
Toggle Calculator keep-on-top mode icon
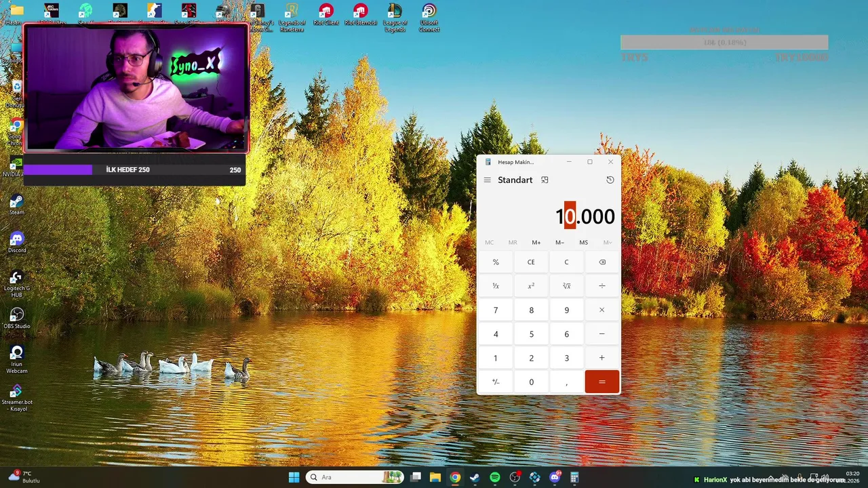pyautogui.click(x=545, y=180)
